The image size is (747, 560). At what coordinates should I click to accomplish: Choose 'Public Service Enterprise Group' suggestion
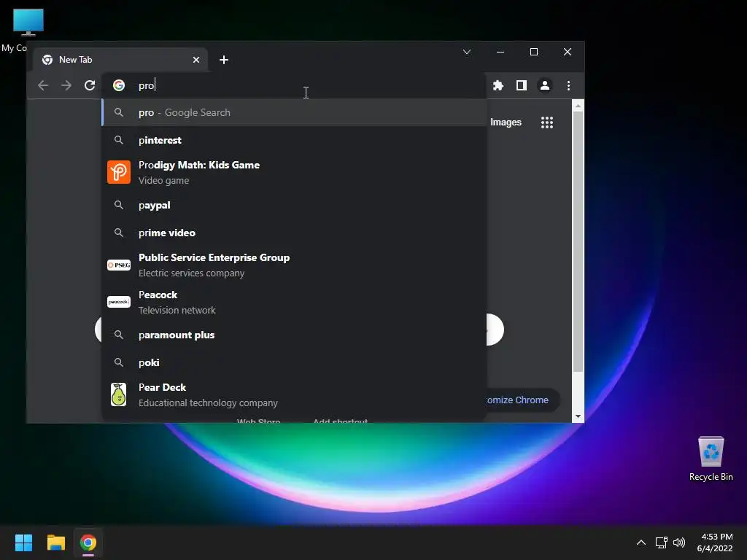[x=294, y=265]
